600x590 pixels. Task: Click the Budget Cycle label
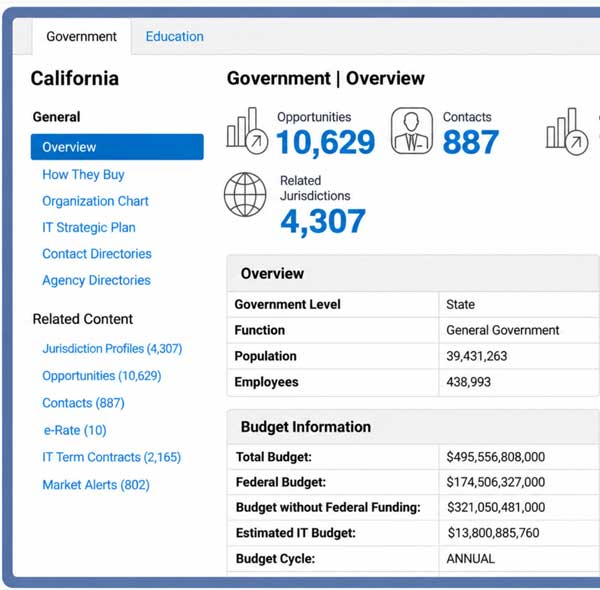coord(275,559)
